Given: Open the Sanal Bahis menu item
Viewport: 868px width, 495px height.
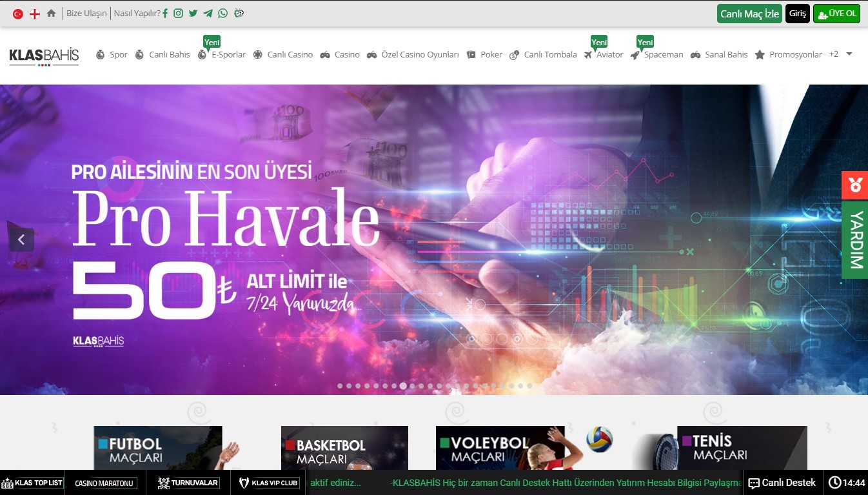Looking at the screenshot, I should click(726, 55).
